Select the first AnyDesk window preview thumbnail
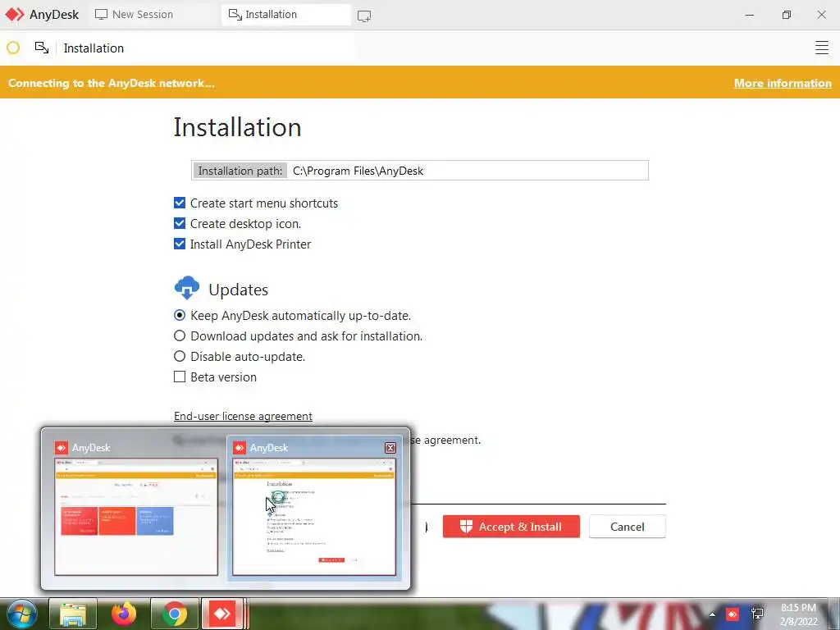 click(136, 517)
